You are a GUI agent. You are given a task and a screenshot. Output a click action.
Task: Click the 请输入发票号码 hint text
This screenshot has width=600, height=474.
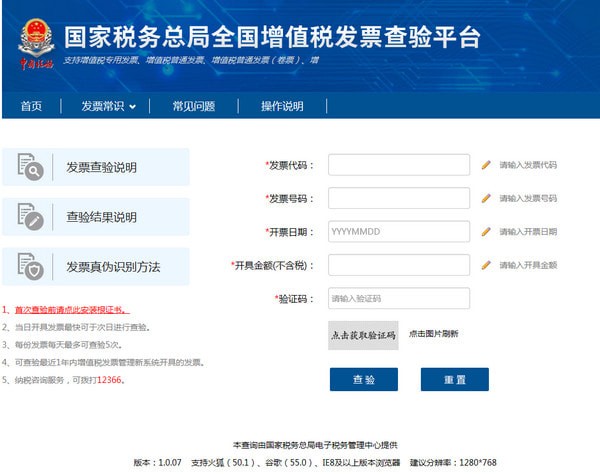pyautogui.click(x=528, y=198)
